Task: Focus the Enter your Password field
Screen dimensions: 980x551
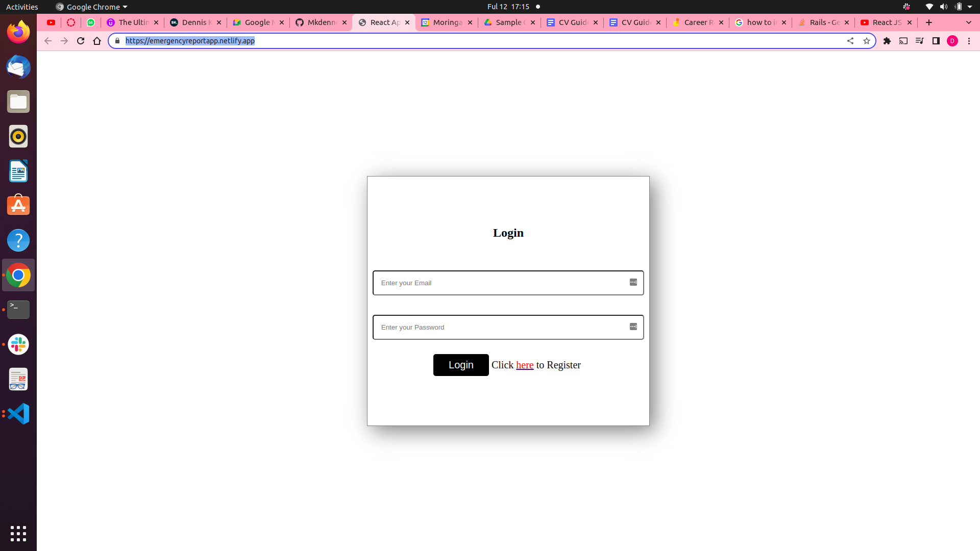Action: click(x=500, y=327)
